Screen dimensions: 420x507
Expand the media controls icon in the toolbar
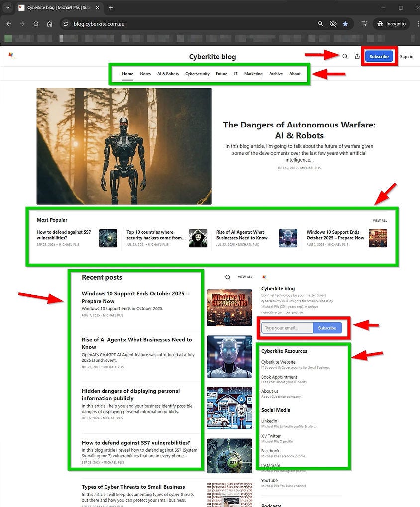tap(365, 23)
